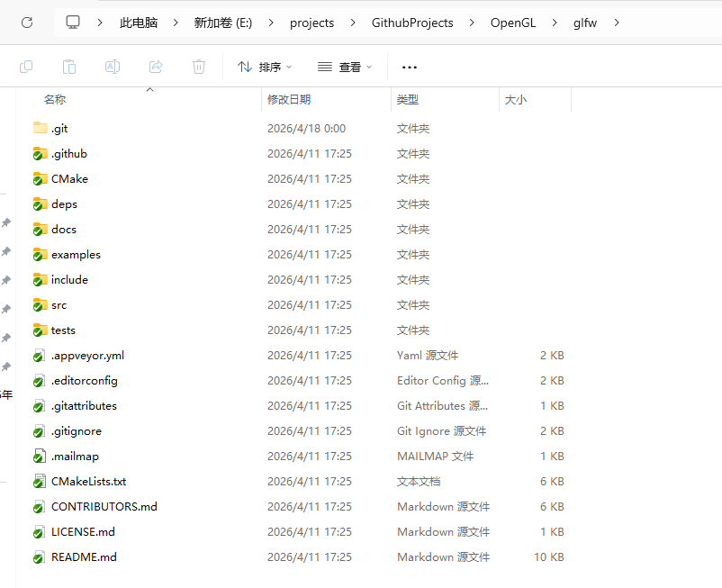Click the 文本文档 type cell
This screenshot has width=722, height=588.
pyautogui.click(x=419, y=481)
